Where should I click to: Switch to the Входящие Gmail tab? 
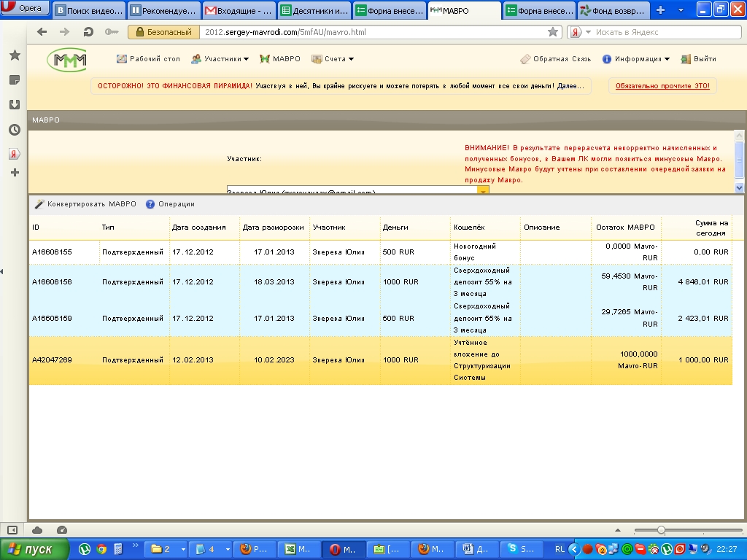pos(239,10)
